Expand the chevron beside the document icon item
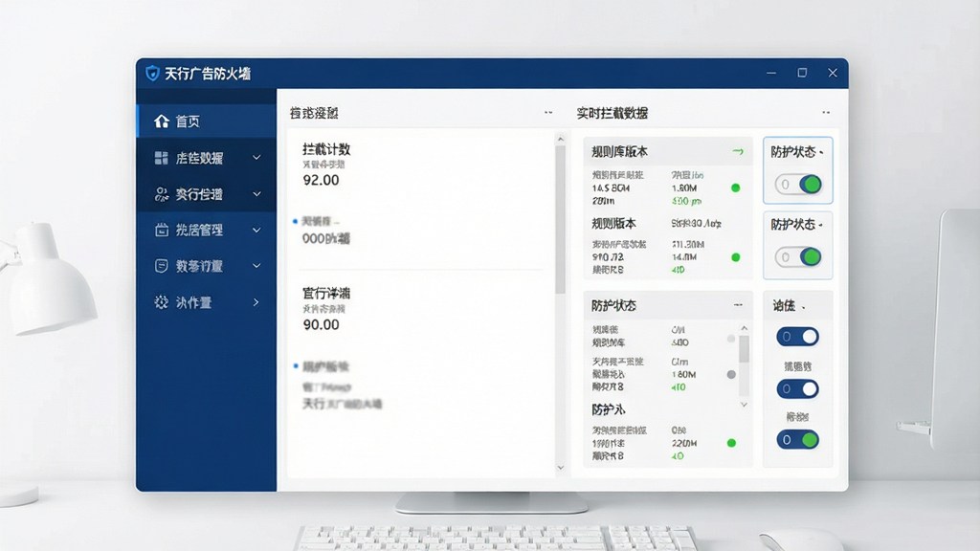980x551 pixels. 256,266
